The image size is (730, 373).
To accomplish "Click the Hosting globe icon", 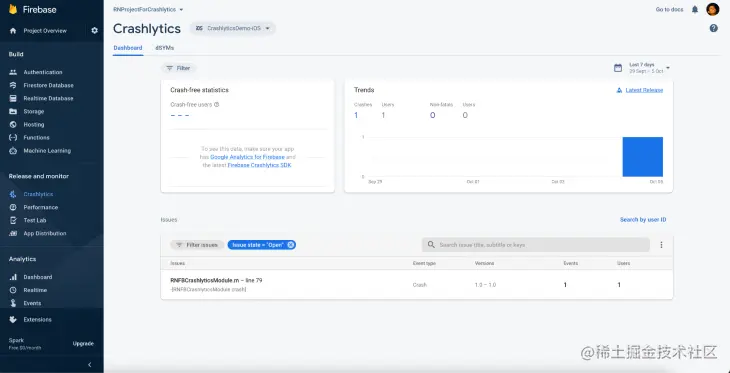I will pos(13,124).
